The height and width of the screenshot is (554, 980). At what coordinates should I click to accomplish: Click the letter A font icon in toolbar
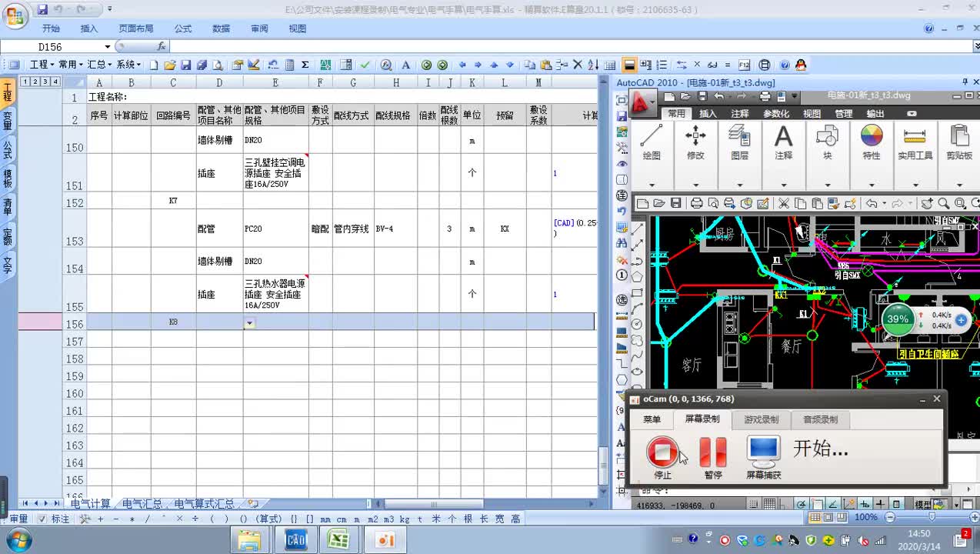(406, 65)
